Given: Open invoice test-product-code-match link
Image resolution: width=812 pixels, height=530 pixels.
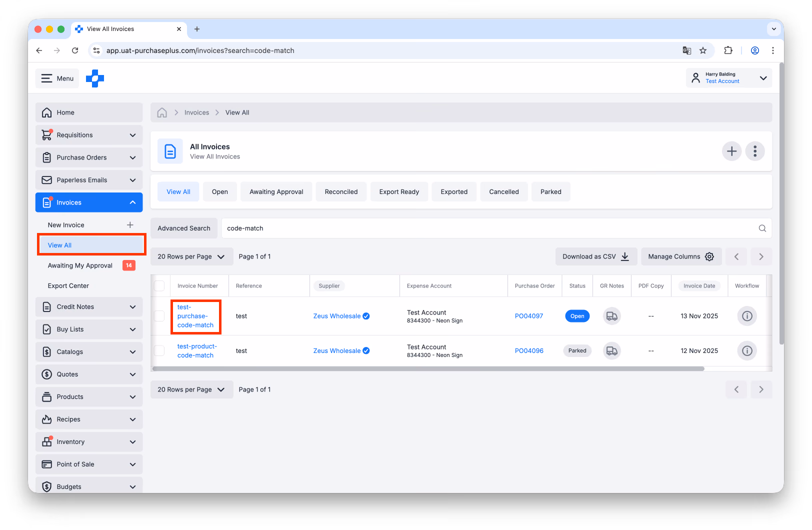Looking at the screenshot, I should pos(197,351).
